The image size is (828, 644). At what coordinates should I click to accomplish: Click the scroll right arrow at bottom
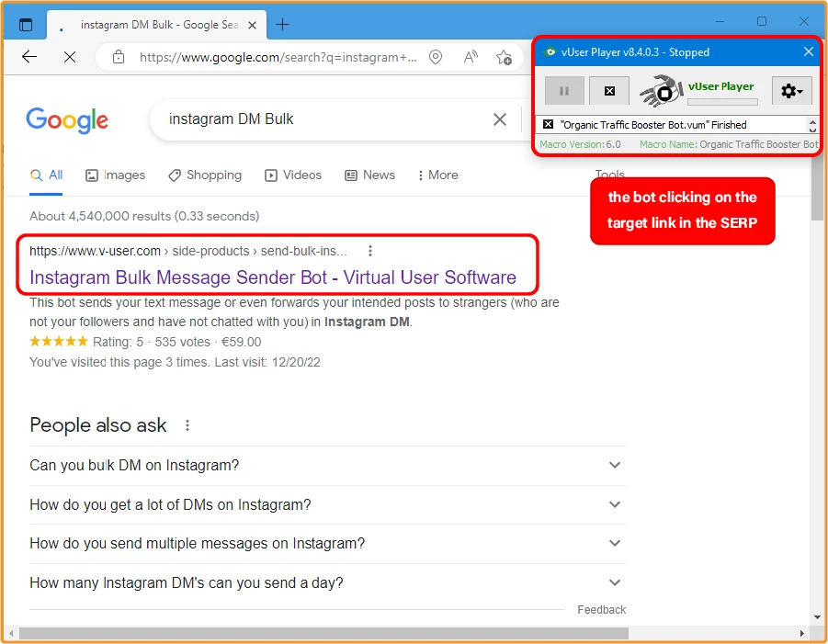coord(801,633)
